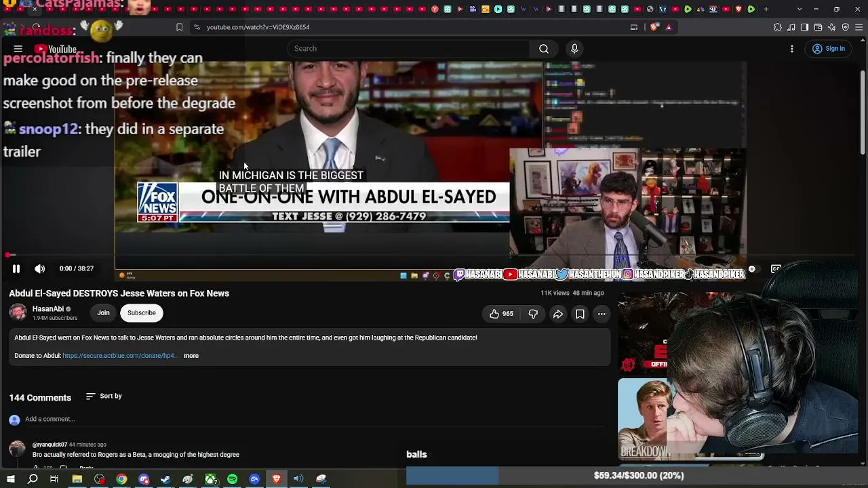Open Windows taskbar search

click(33, 479)
